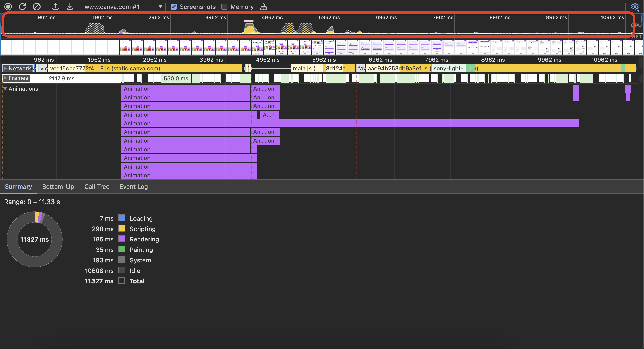The image size is (644, 349).
Task: Load a profile using the upload icon
Action: coord(56,7)
